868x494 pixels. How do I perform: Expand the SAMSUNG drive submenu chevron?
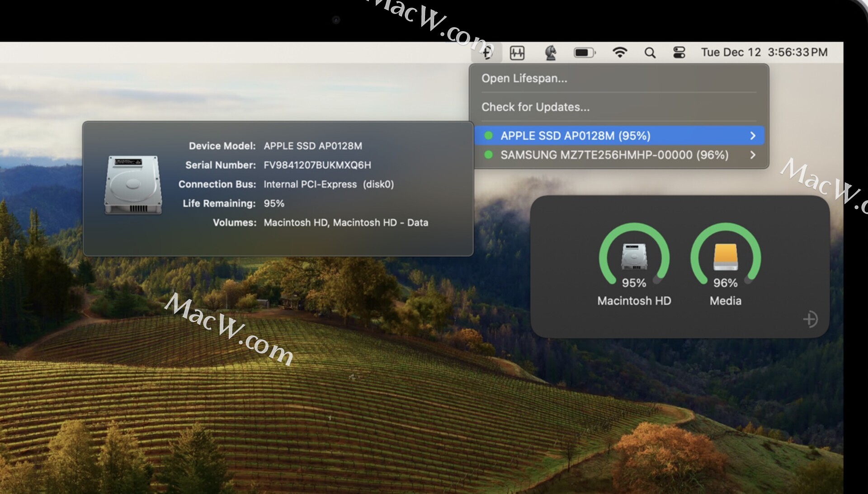click(x=753, y=155)
